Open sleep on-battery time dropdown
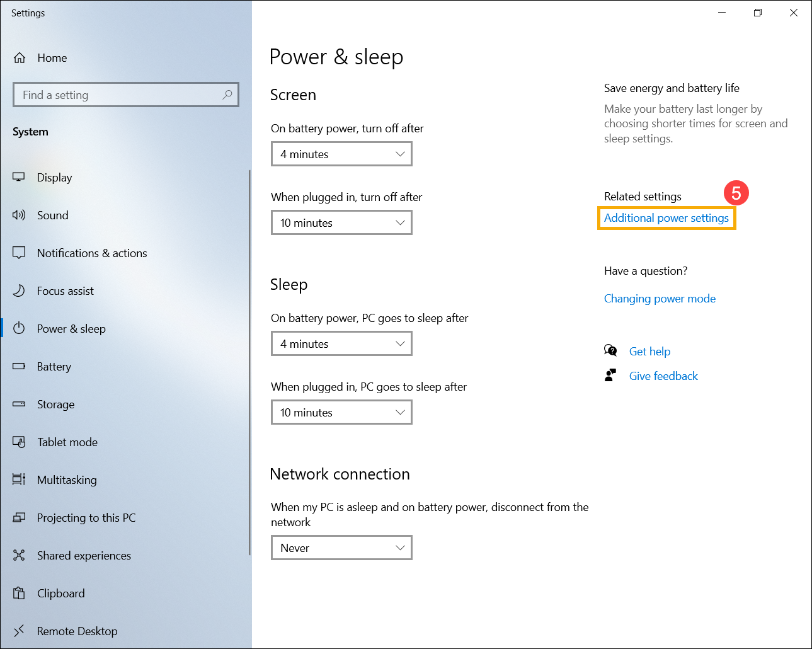 point(341,343)
